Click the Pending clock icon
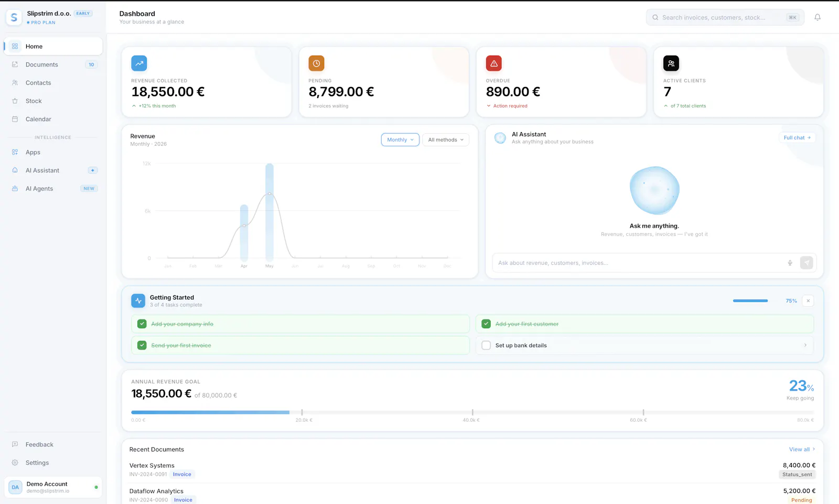Screen dimensions: 839x504 click(316, 63)
